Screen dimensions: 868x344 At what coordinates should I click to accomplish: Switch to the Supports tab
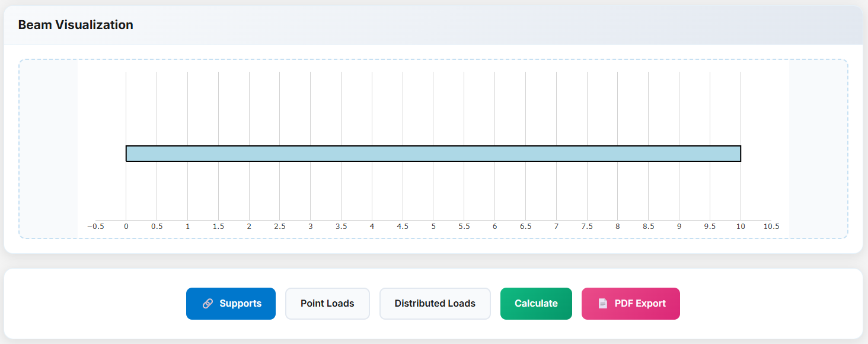[231, 304]
